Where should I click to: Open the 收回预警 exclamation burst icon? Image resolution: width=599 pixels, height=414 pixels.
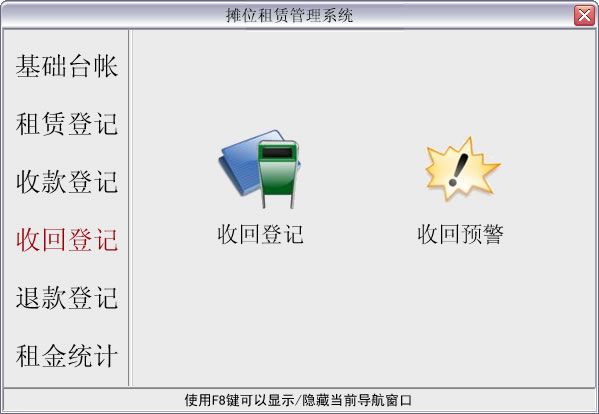(x=462, y=168)
